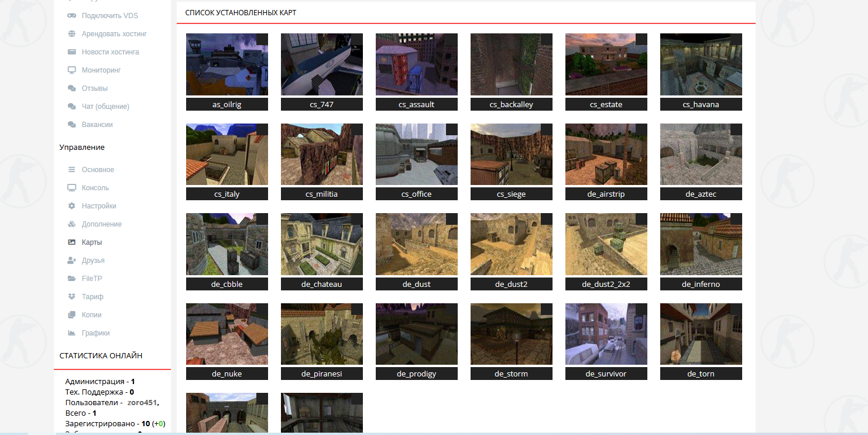Click the Администрация - 1 statistic line
This screenshot has width=868, height=435.
100,382
